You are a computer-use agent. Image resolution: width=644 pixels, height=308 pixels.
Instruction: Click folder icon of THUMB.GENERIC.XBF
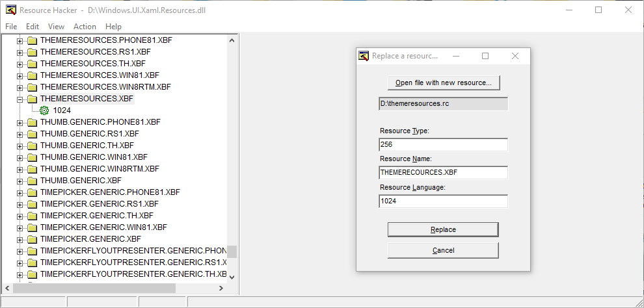32,181
